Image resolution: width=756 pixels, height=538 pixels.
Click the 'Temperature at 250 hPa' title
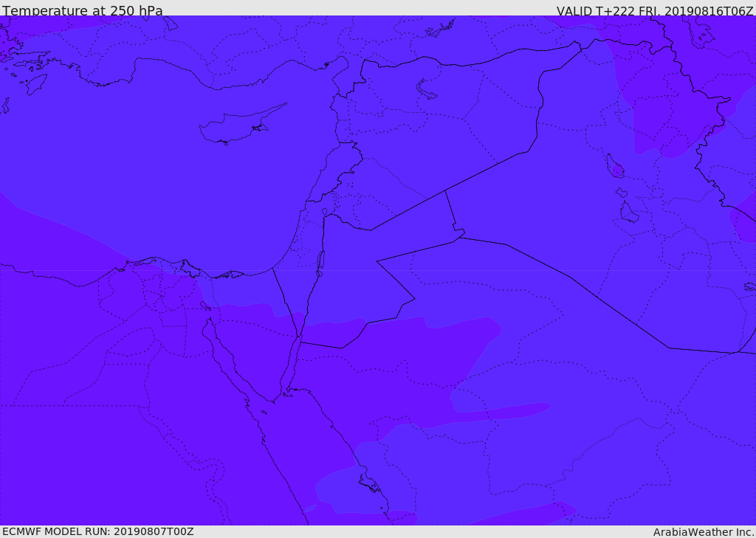pos(83,10)
